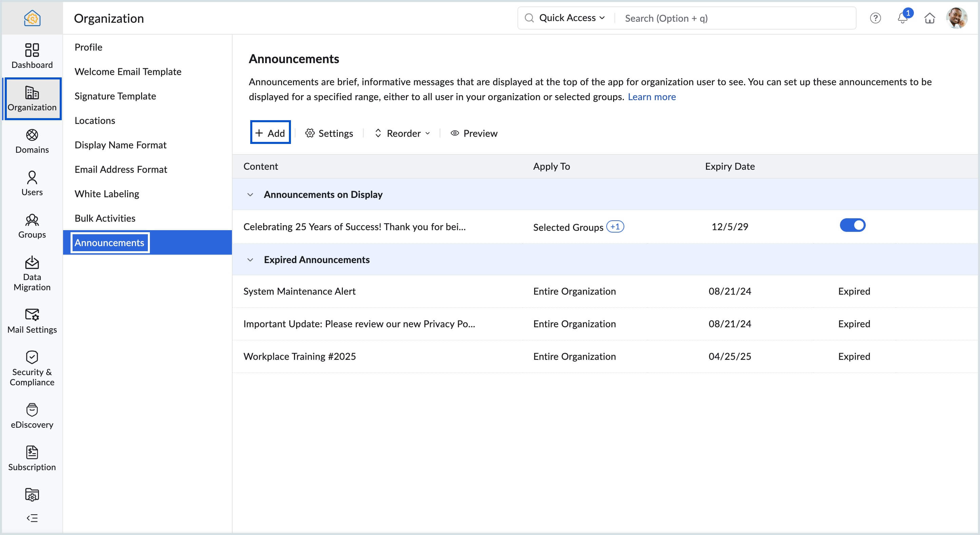Collapse the Expired Announcements section
The height and width of the screenshot is (535, 980).
click(x=250, y=260)
